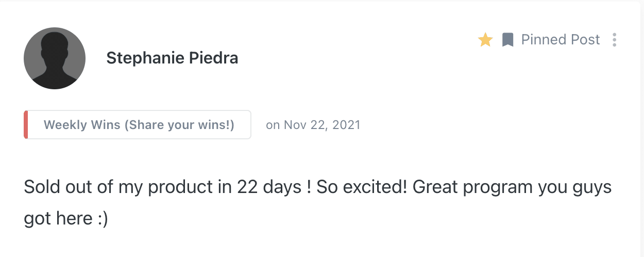The height and width of the screenshot is (257, 644).
Task: Open Stephanie Piedra's profile avatar
Action: point(55,58)
